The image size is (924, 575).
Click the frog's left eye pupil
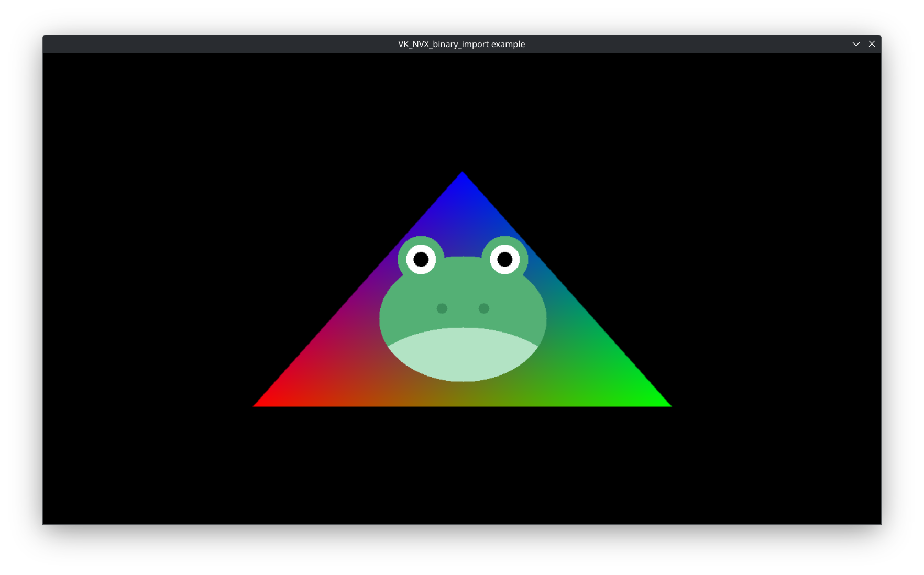[421, 259]
